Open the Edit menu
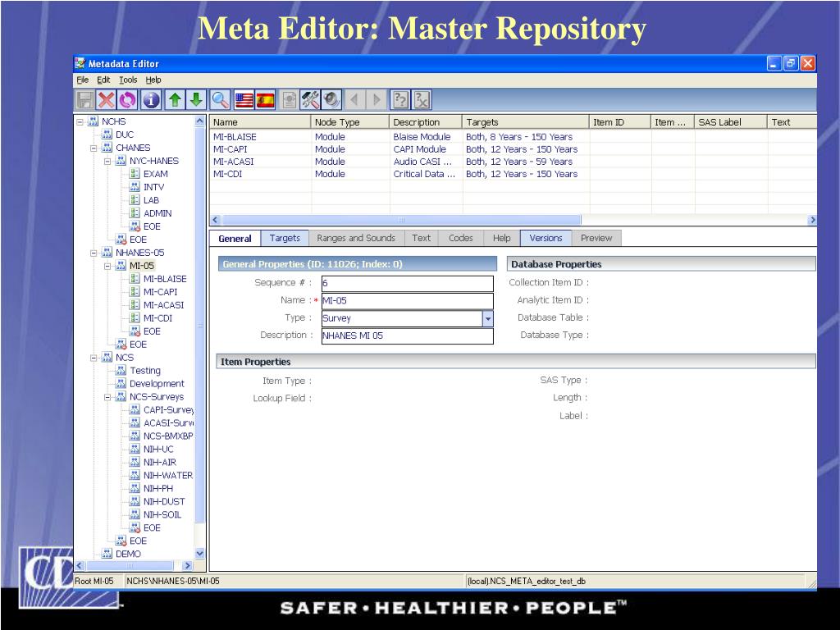 pos(103,80)
